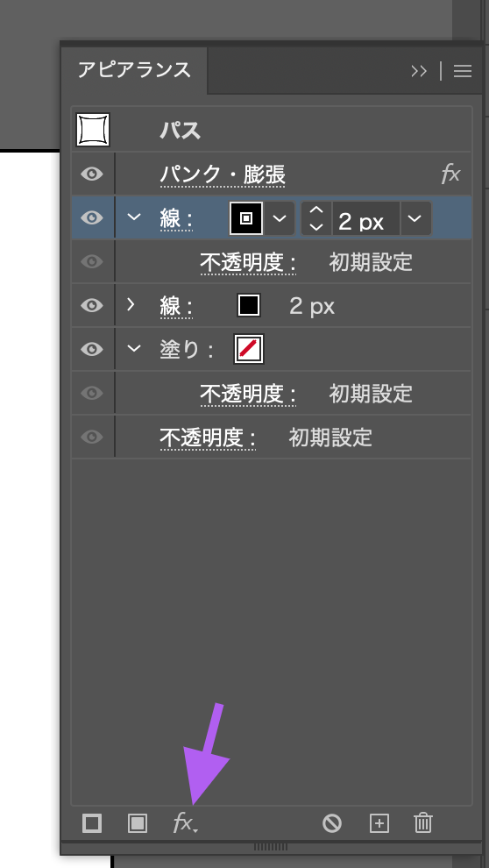Hide the パンク・膨張 effect visibility eye
The width and height of the screenshot is (489, 868).
pos(92,174)
